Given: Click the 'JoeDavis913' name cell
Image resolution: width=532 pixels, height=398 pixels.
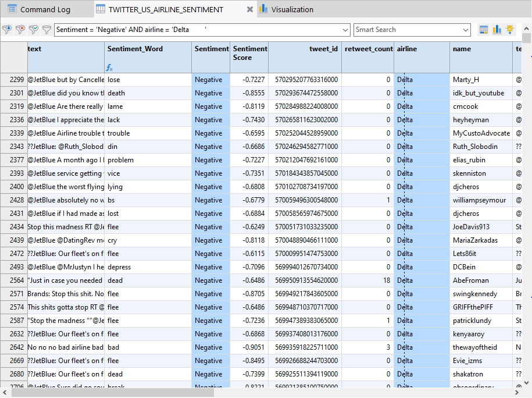Looking at the screenshot, I should coord(481,227).
